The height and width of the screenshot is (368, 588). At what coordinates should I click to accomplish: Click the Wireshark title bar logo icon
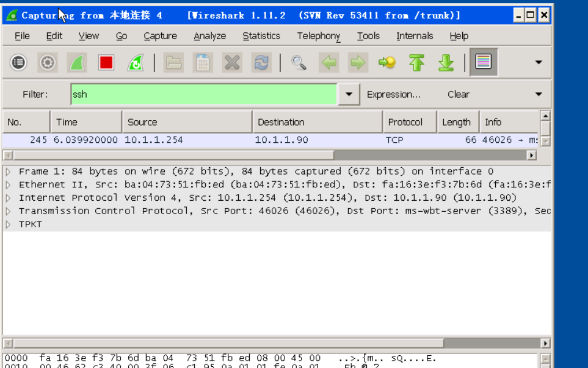[x=12, y=15]
